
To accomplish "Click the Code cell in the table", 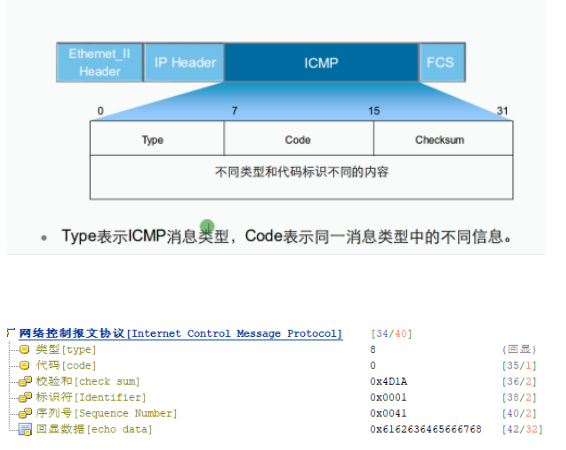I will click(299, 139).
